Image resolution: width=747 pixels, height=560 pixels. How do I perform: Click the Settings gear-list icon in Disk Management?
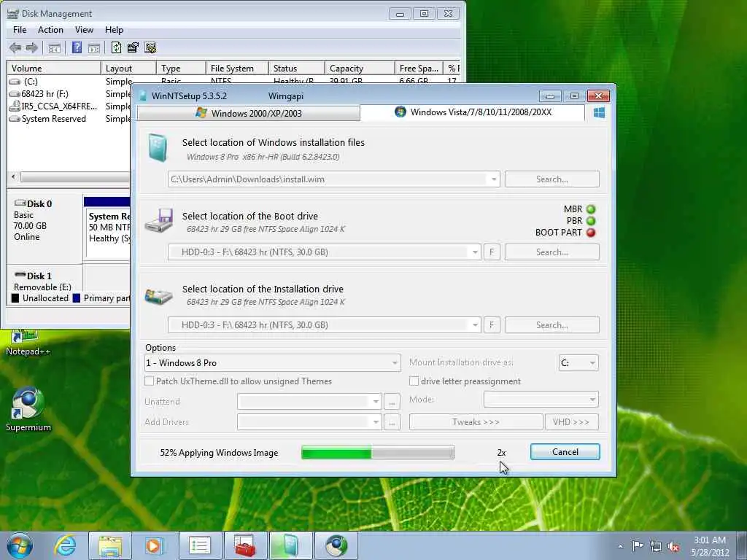point(150,47)
